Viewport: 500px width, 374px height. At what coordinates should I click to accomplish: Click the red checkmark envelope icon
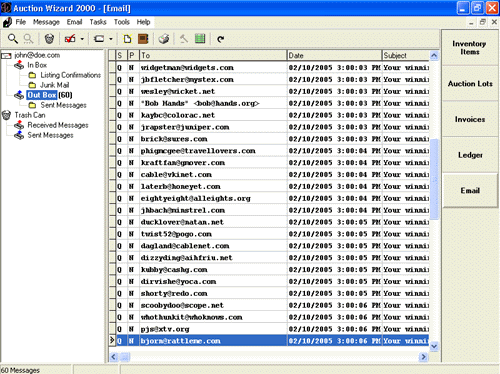[70, 39]
